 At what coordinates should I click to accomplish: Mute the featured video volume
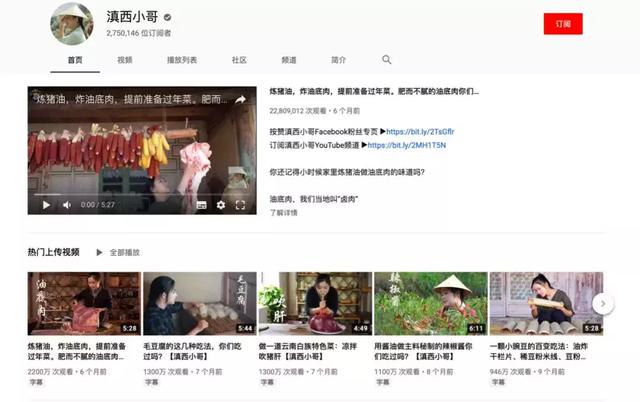[67, 204]
